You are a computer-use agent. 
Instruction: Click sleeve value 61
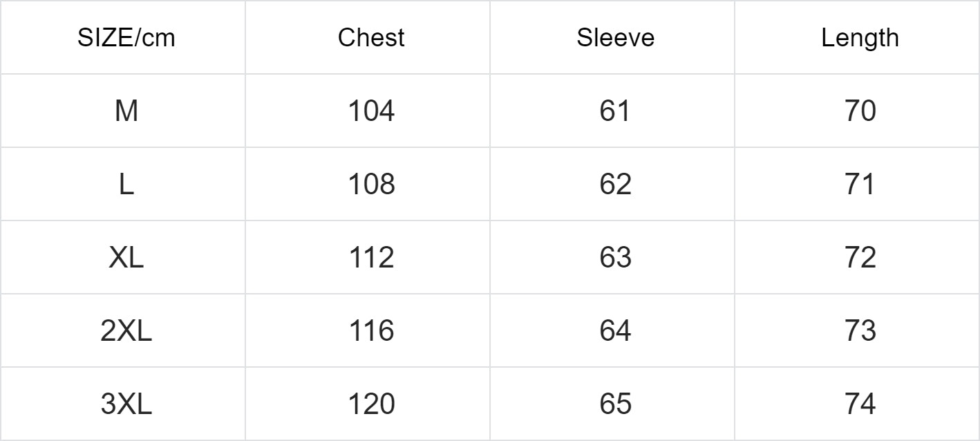[x=615, y=111]
